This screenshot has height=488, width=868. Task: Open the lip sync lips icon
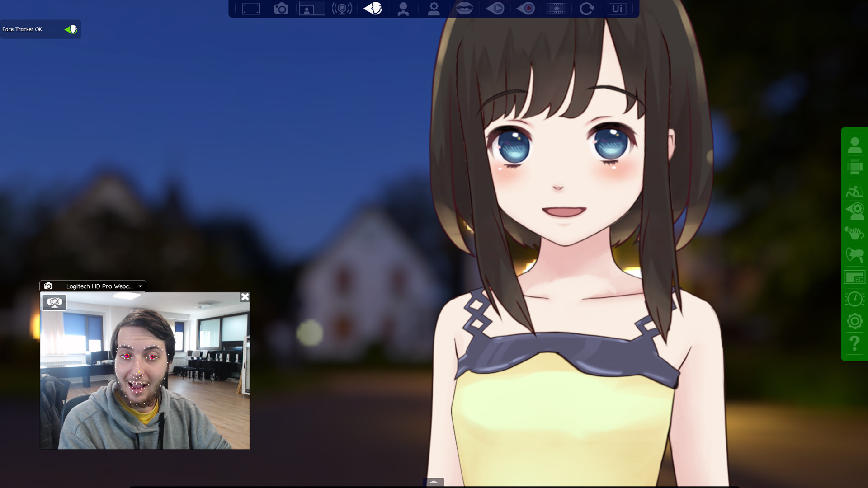[x=464, y=9]
